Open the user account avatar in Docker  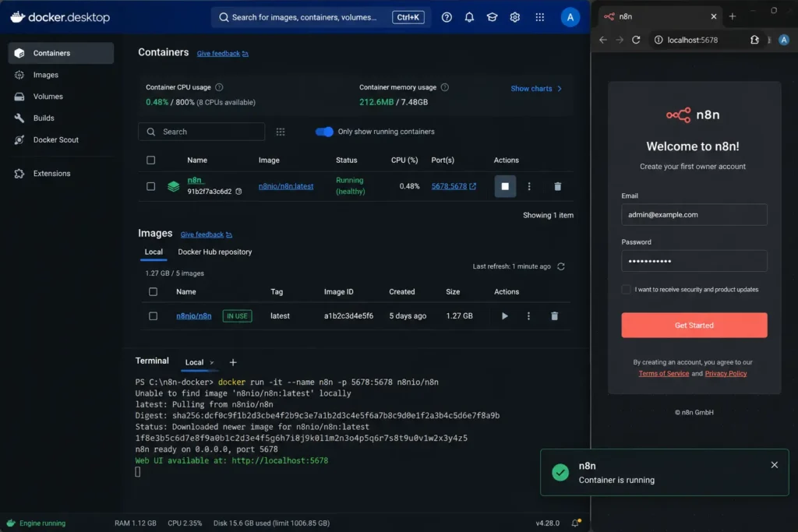(x=570, y=17)
